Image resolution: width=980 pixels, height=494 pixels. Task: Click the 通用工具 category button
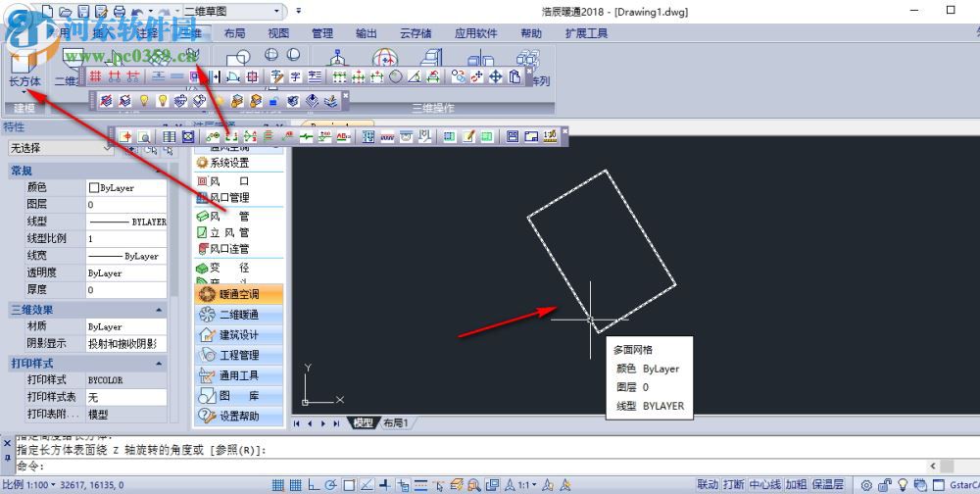tap(239, 375)
